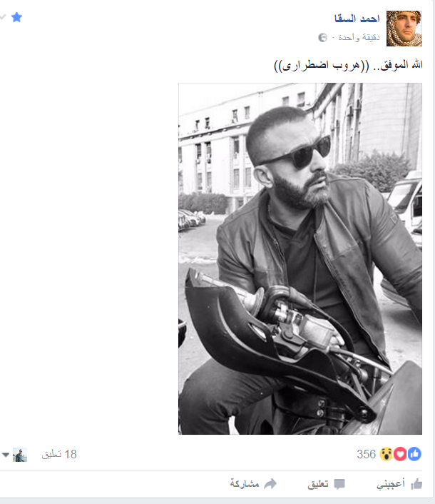The image size is (435, 504).
Task: Open the black-and-white motorcycle photo
Action: tap(300, 258)
